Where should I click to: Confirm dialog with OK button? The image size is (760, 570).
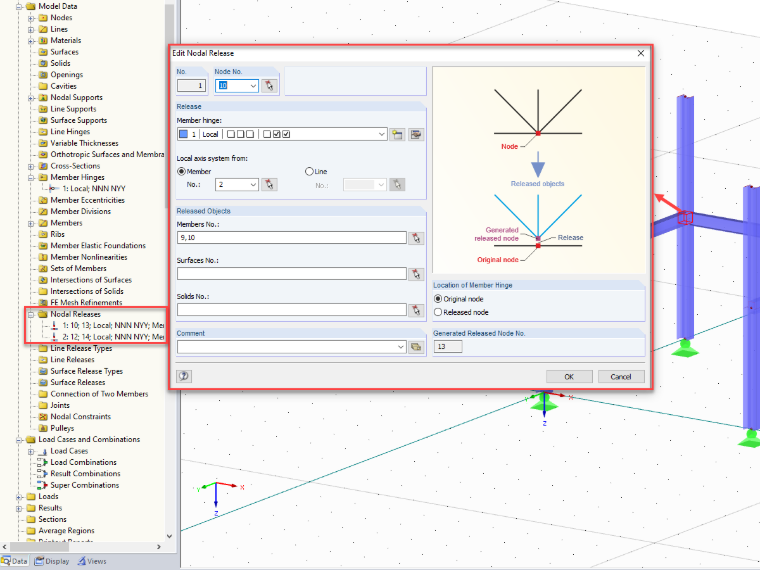tap(569, 377)
